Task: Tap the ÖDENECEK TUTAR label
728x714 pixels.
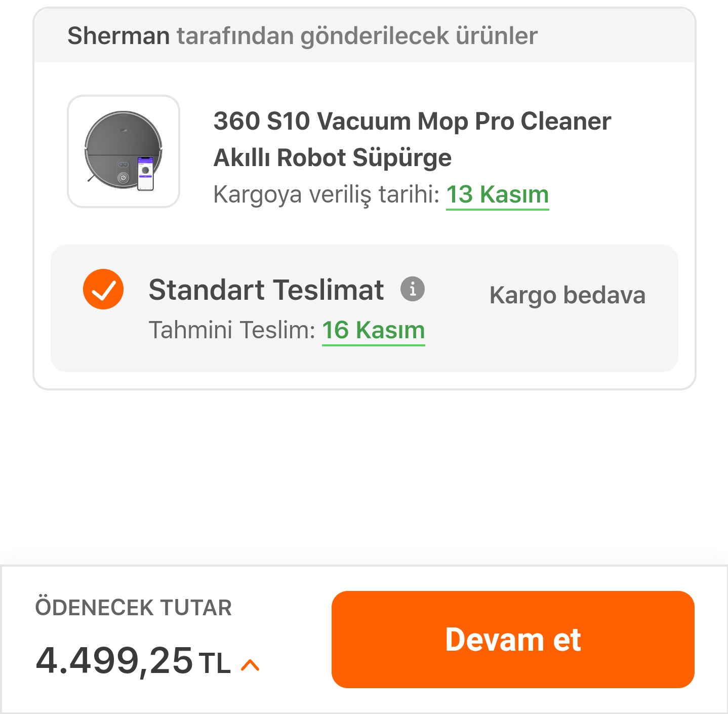Action: click(134, 608)
